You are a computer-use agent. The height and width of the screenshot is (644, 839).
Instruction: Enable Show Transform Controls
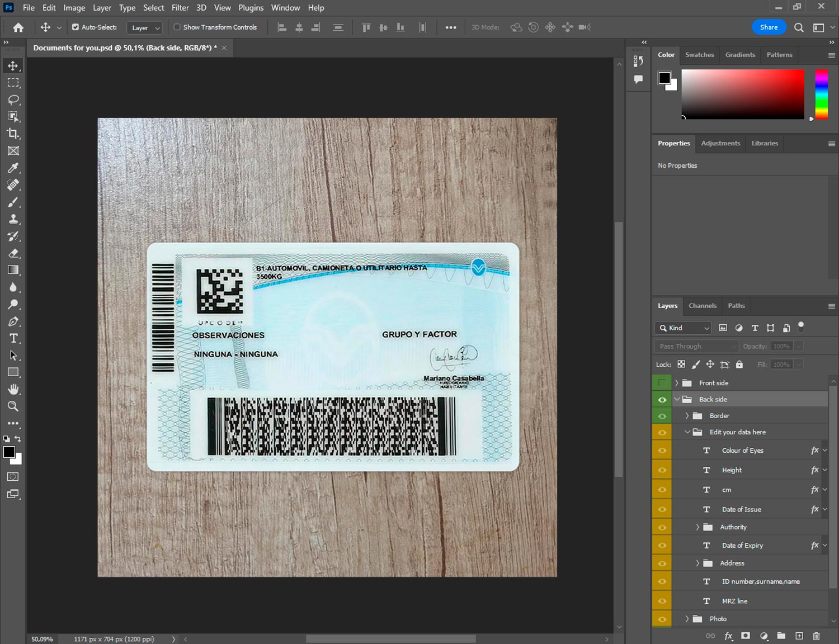click(x=177, y=27)
